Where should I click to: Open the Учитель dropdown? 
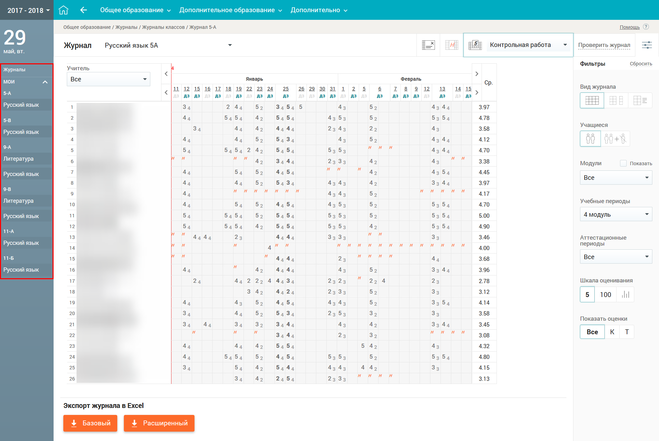coord(108,78)
